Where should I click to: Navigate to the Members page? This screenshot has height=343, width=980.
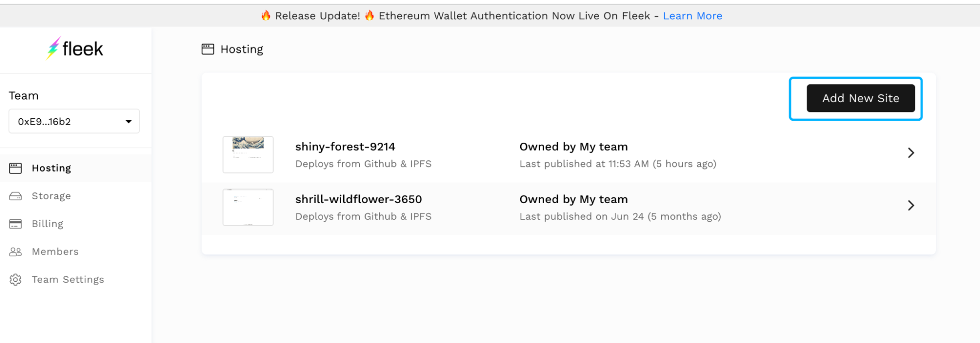point(55,252)
